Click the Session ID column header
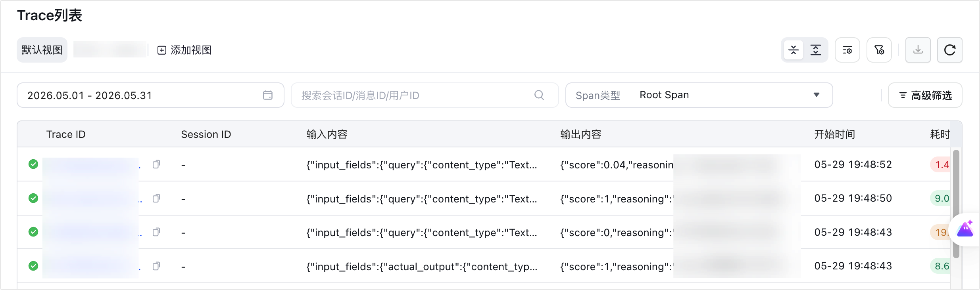Image resolution: width=980 pixels, height=290 pixels. [206, 134]
